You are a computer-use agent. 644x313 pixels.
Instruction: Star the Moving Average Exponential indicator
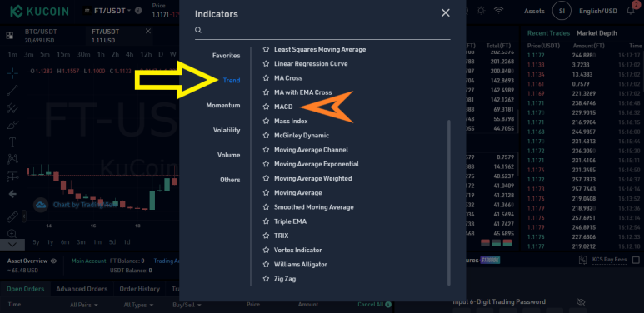(x=266, y=164)
